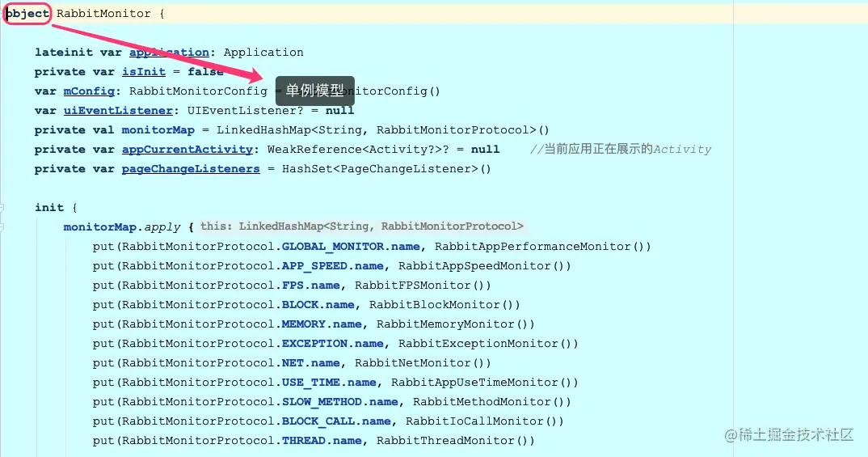Click monitorMap in the private val declaration
This screenshot has width=868, height=457.
click(x=158, y=129)
